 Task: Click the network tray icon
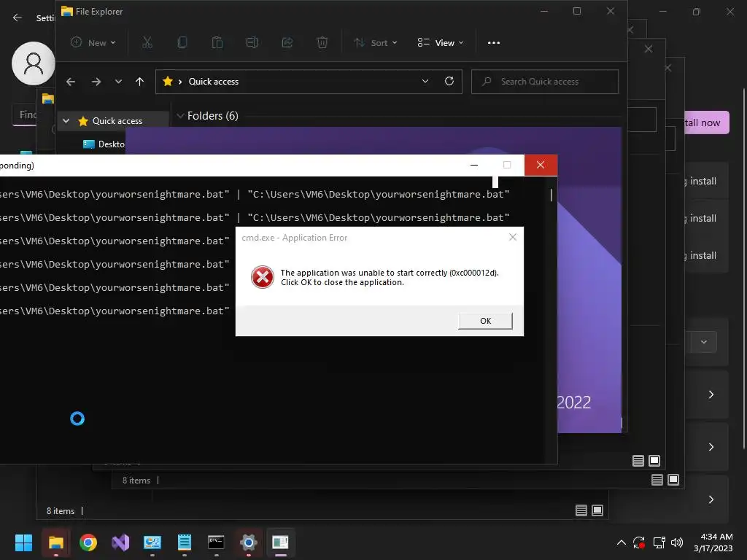pyautogui.click(x=659, y=542)
